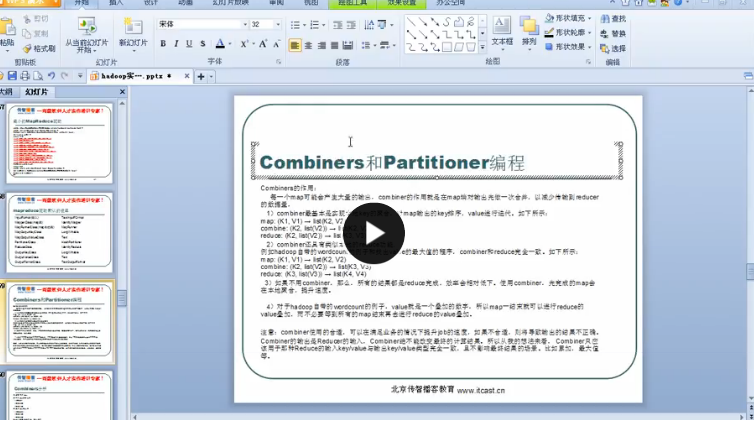Click the Paste (粘贴) clipboard icon

coord(7,27)
